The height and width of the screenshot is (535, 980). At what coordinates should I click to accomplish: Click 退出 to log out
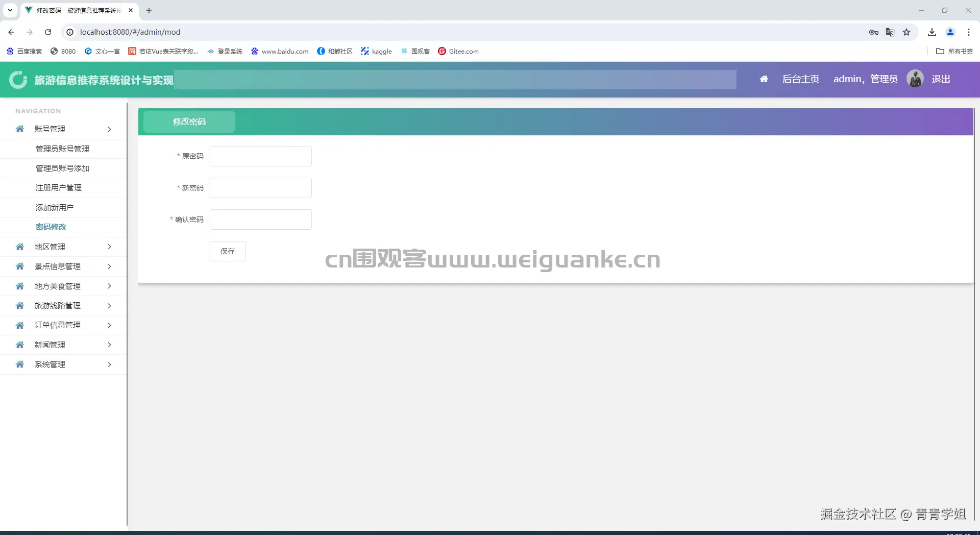click(x=941, y=79)
